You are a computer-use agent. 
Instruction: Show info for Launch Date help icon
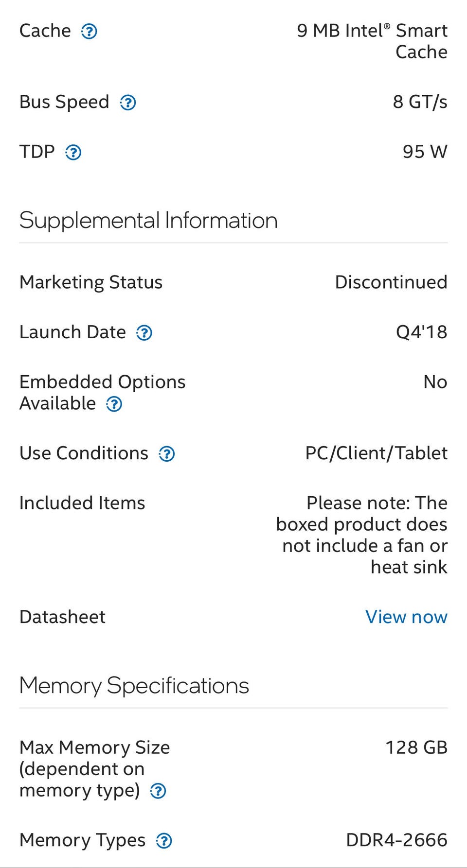(144, 333)
